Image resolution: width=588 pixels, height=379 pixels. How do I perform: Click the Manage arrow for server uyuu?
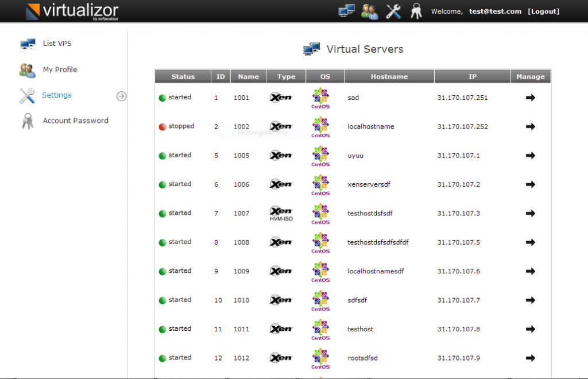(x=530, y=155)
